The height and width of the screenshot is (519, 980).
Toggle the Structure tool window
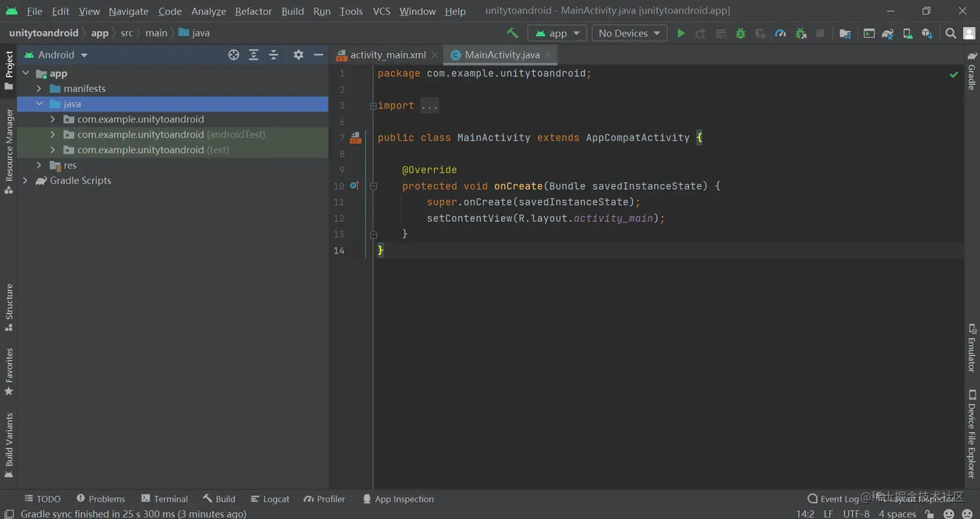coord(9,307)
